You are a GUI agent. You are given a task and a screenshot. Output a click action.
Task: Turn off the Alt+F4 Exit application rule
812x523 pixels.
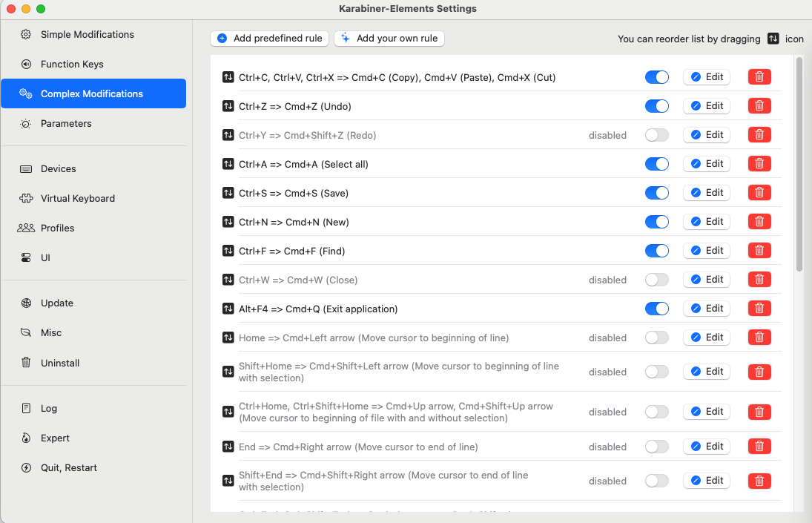click(656, 309)
